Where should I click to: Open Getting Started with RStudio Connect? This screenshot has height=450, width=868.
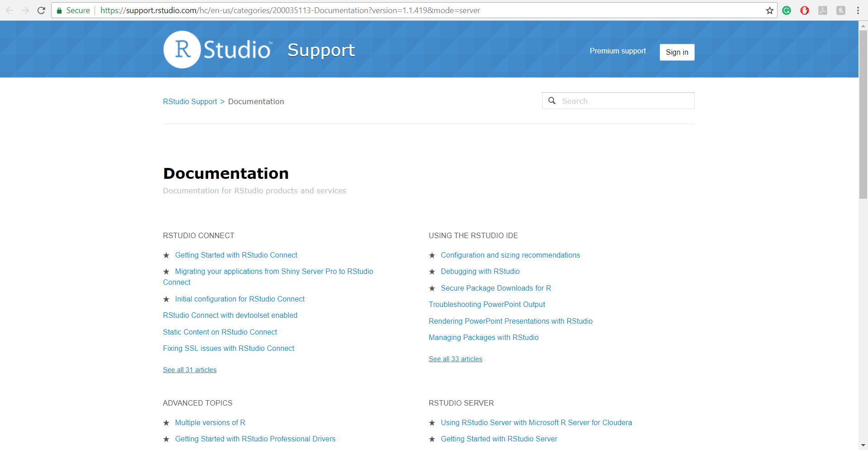pos(236,255)
